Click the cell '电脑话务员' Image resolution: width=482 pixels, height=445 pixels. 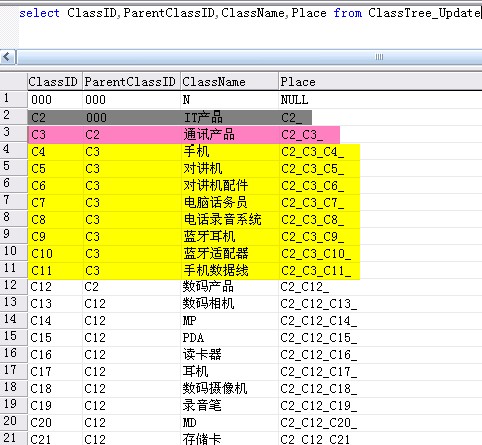click(x=216, y=203)
